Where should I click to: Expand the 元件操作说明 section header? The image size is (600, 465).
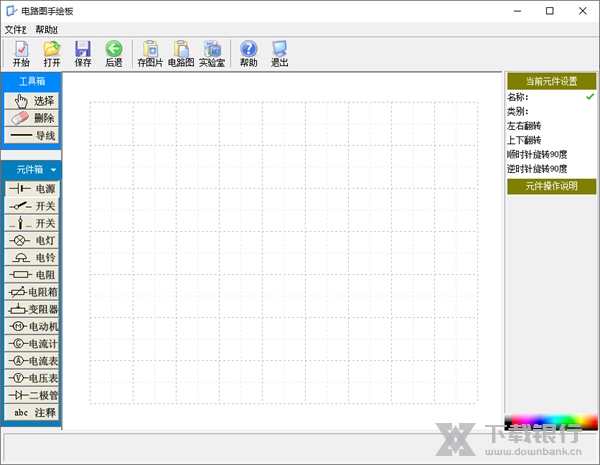point(551,185)
